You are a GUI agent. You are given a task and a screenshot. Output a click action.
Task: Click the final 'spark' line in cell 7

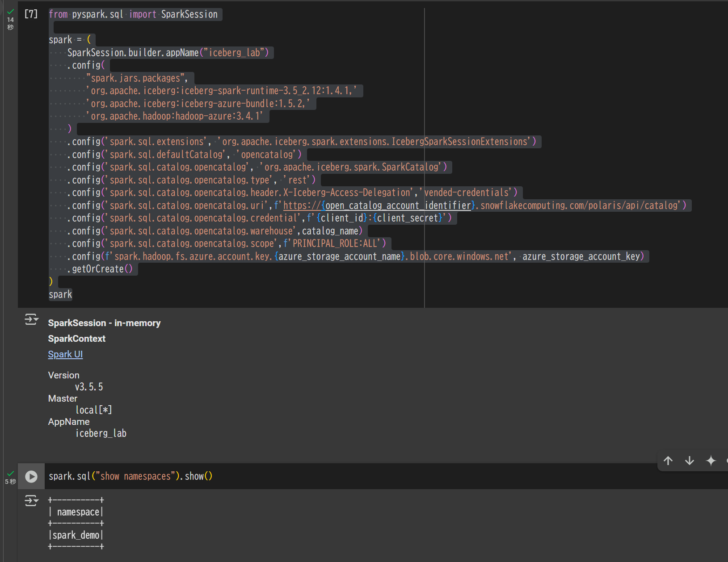pos(60,294)
